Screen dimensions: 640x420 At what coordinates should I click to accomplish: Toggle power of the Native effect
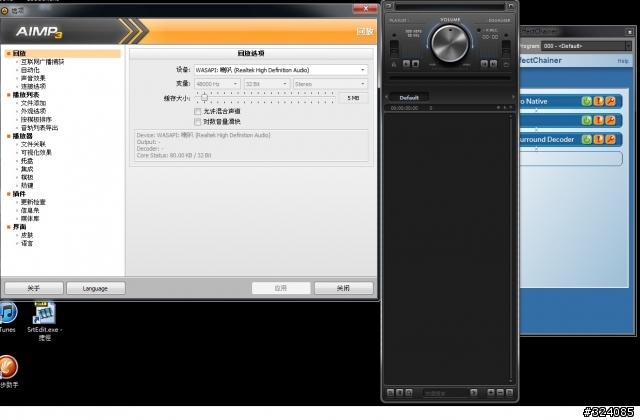587,101
